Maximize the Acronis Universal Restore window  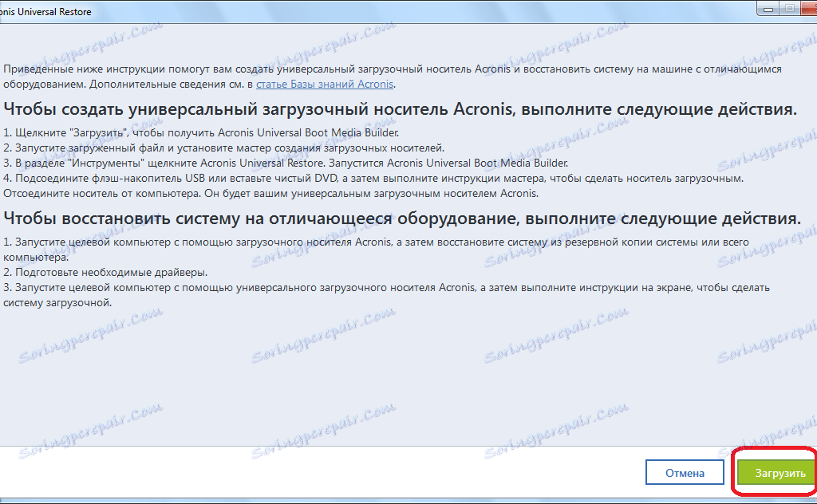(790, 9)
